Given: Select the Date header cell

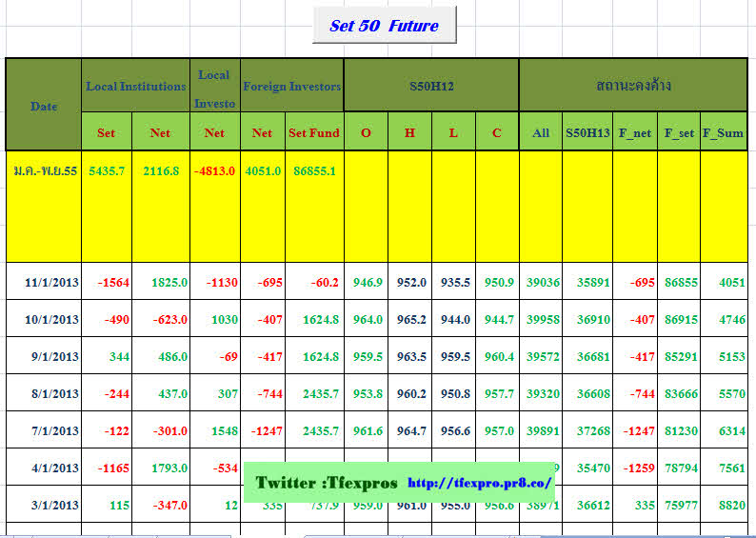Looking at the screenshot, I should pos(44,106).
